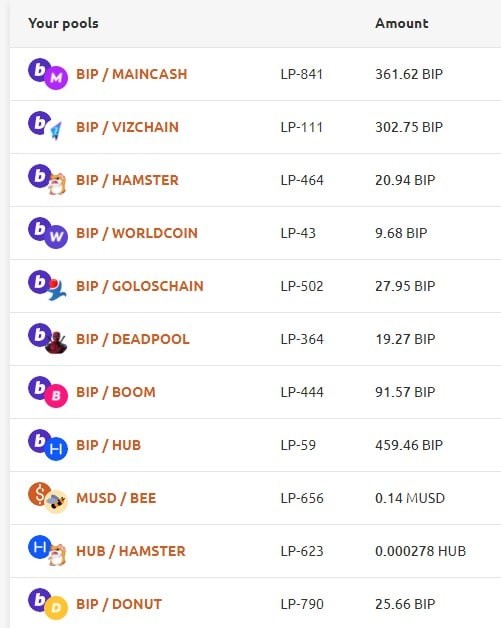Click the BIP / GOLOSCHAIN pair icon

[x=48, y=286]
